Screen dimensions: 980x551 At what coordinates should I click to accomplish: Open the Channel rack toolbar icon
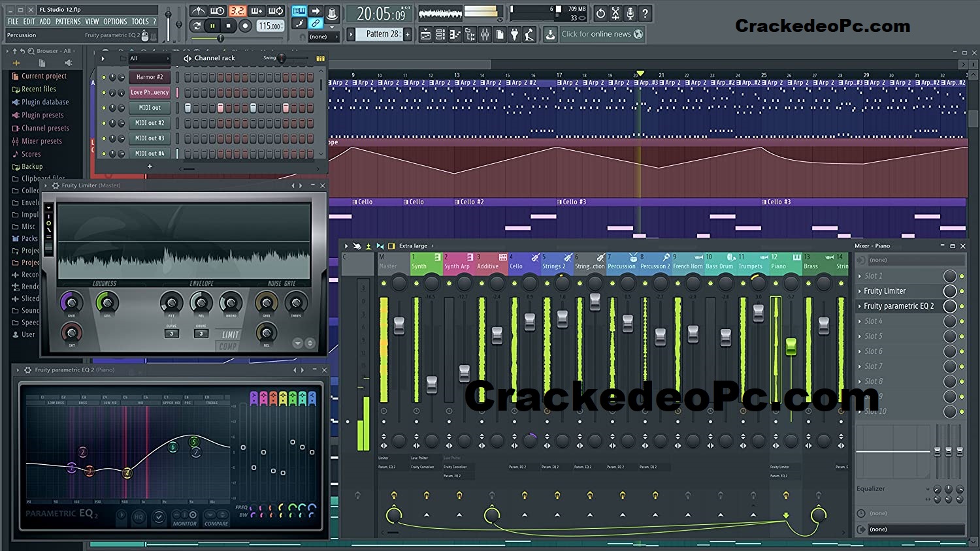[x=440, y=34]
